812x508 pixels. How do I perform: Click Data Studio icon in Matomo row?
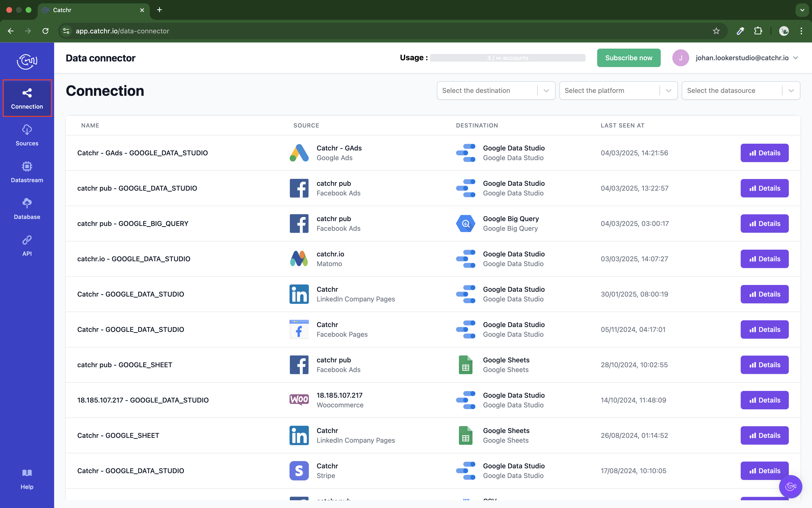pyautogui.click(x=466, y=259)
